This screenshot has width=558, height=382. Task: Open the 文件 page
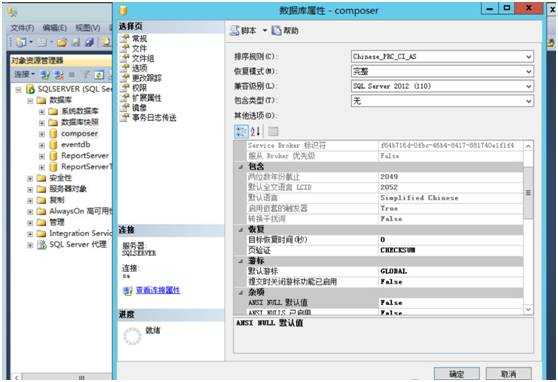pyautogui.click(x=139, y=48)
